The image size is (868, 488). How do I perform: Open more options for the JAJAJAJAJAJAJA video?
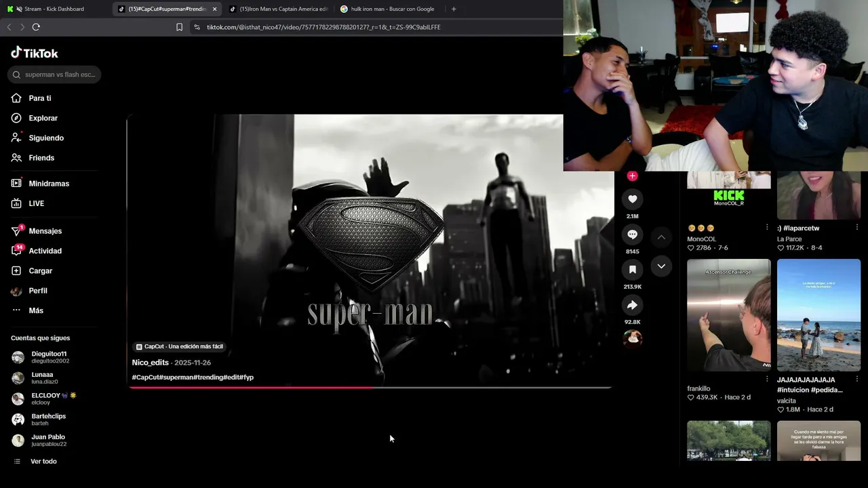pyautogui.click(x=856, y=380)
